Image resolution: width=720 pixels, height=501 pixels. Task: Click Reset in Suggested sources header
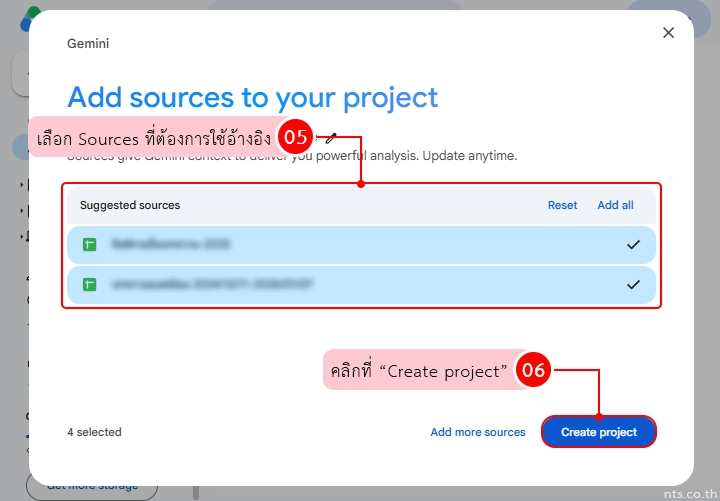click(562, 205)
